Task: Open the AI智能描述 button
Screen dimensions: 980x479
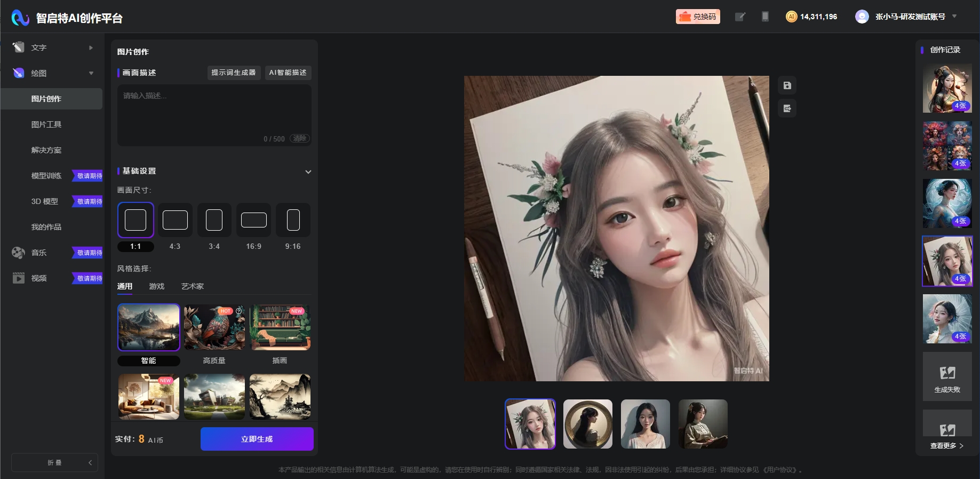Action: click(288, 73)
